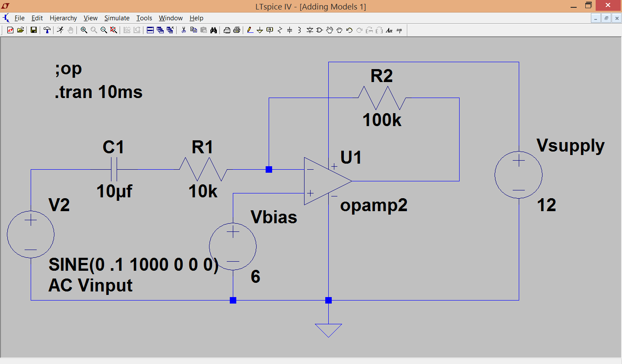The image size is (622, 364).
Task: Add a SPICE directive with .op tool
Action: (399, 30)
